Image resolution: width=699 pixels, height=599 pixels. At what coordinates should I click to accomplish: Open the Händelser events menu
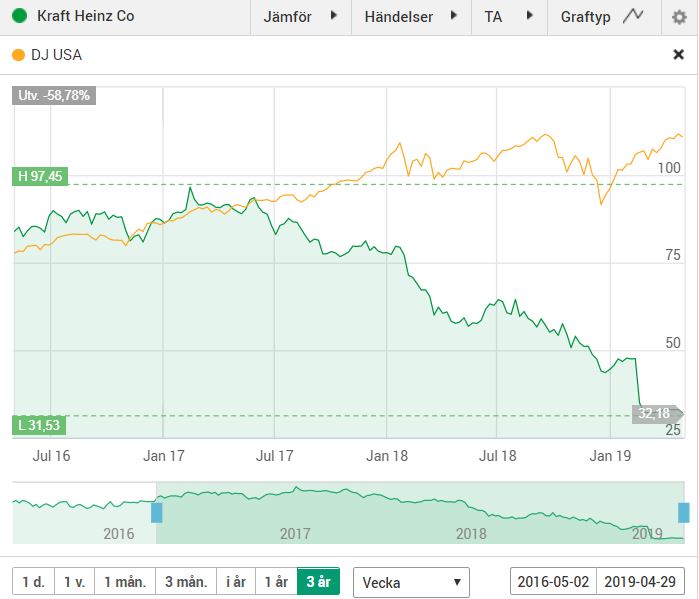tap(411, 17)
